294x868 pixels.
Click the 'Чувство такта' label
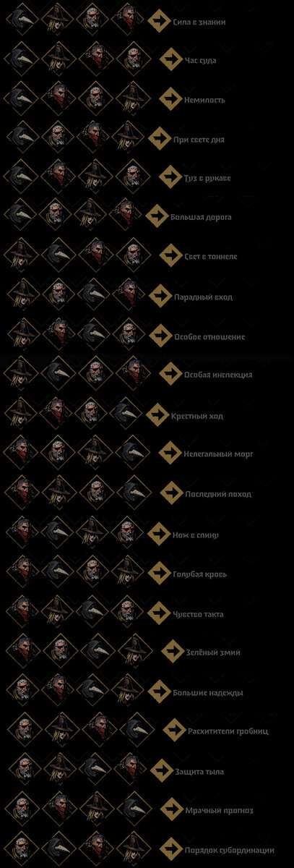coord(198,614)
